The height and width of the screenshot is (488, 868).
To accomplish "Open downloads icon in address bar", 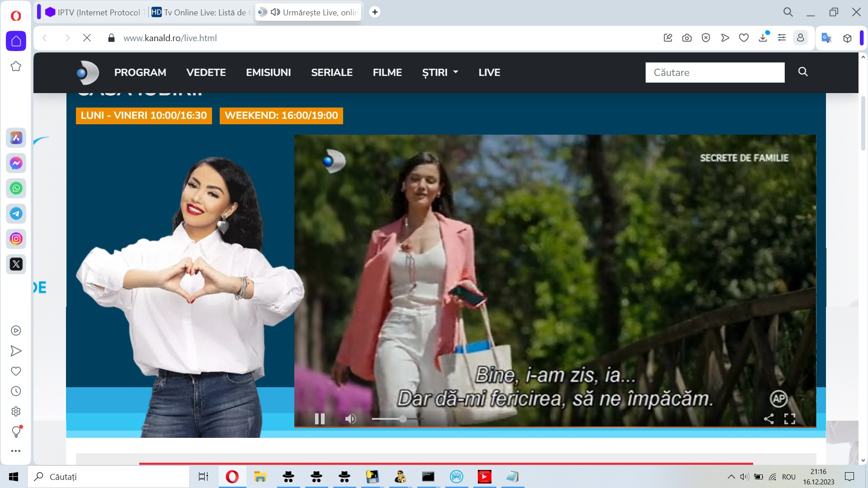I will coord(763,38).
